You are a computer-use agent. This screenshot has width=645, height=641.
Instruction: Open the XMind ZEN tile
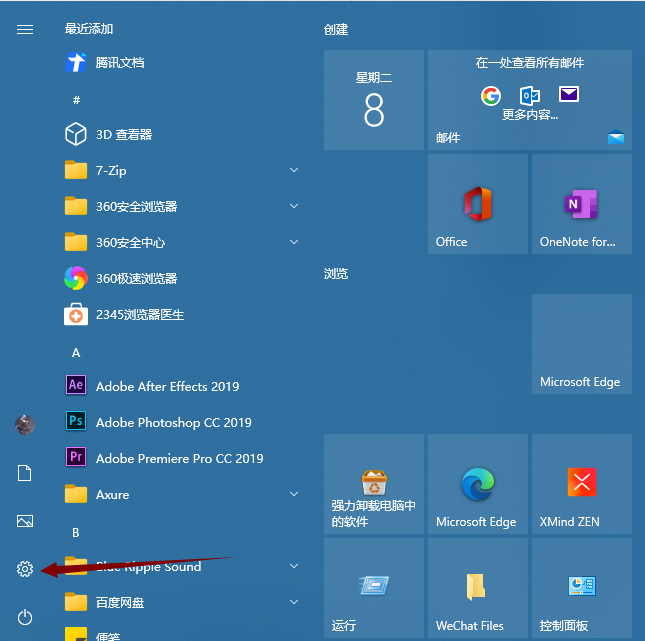(581, 485)
